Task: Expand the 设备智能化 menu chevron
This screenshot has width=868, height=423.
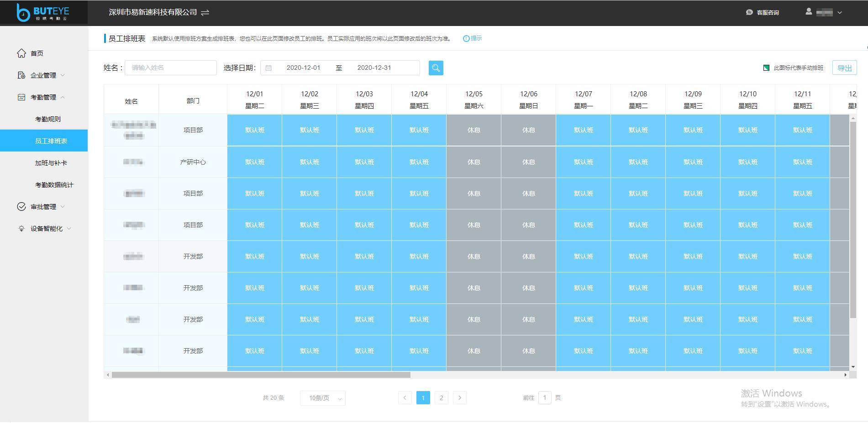Action: click(x=69, y=229)
